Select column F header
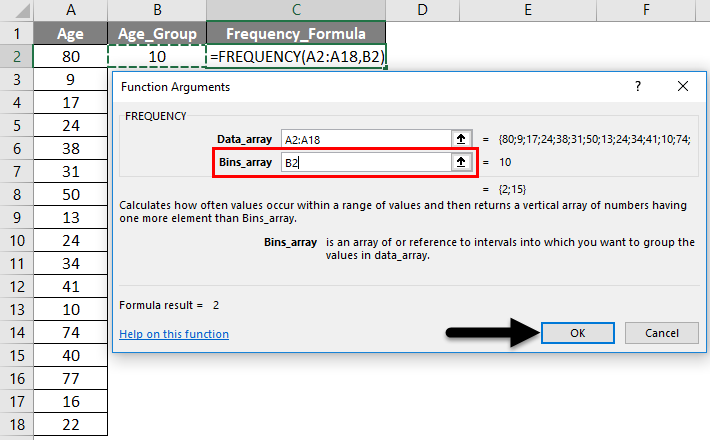The image size is (710, 440). [646, 10]
